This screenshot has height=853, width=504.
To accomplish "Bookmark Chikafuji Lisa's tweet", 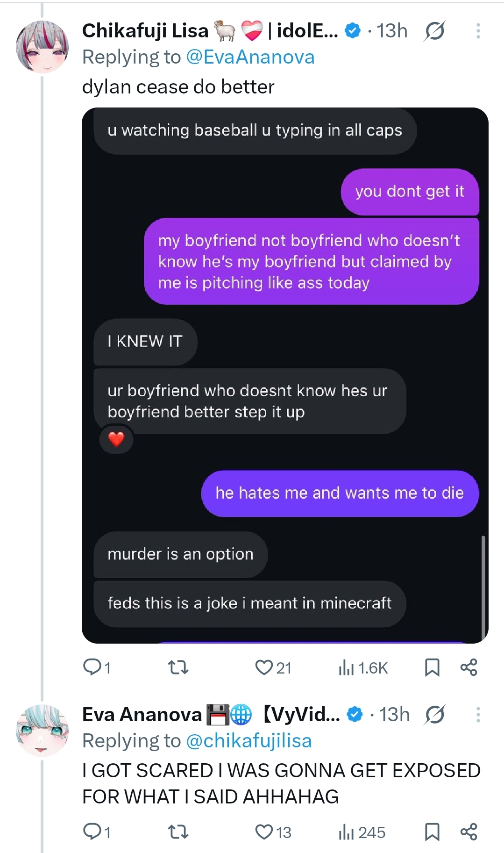I will tap(432, 667).
